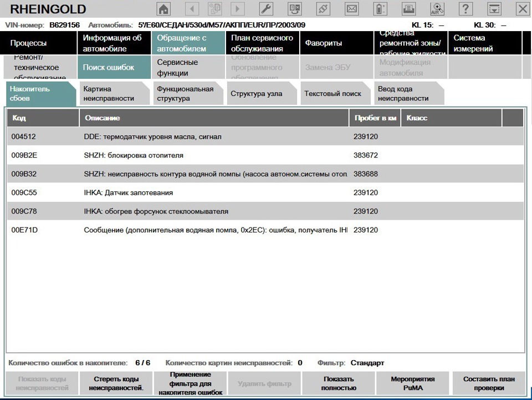Screen dimensions: 532x400
Task: Go to the home screen icon
Action: [163, 9]
